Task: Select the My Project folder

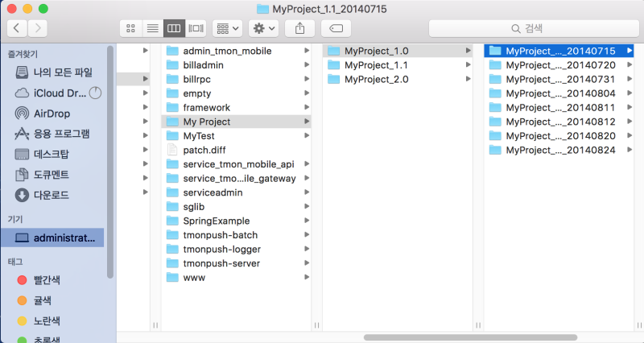Action: click(236, 122)
